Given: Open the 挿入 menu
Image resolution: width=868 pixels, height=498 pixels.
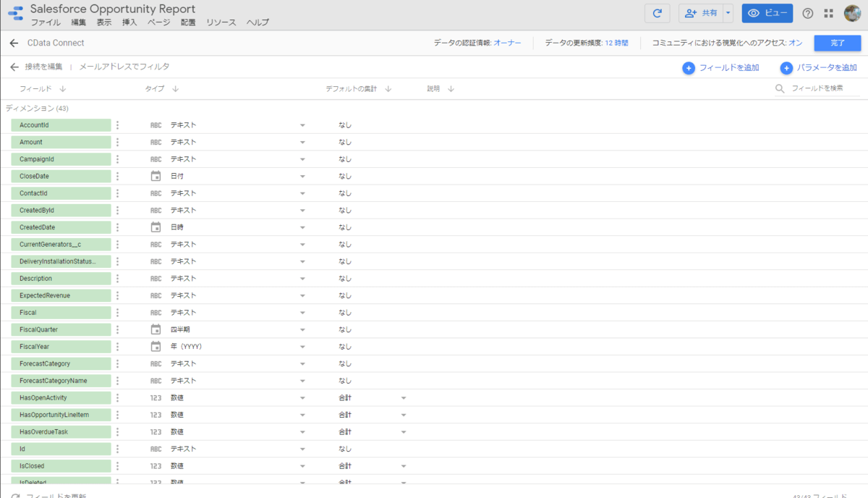Looking at the screenshot, I should click(x=129, y=22).
